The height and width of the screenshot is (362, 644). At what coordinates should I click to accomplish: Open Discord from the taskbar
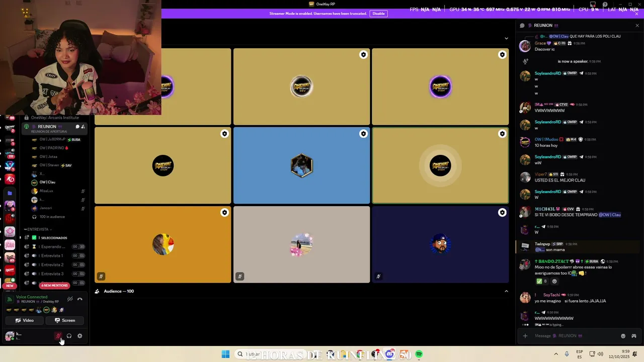pos(389,354)
